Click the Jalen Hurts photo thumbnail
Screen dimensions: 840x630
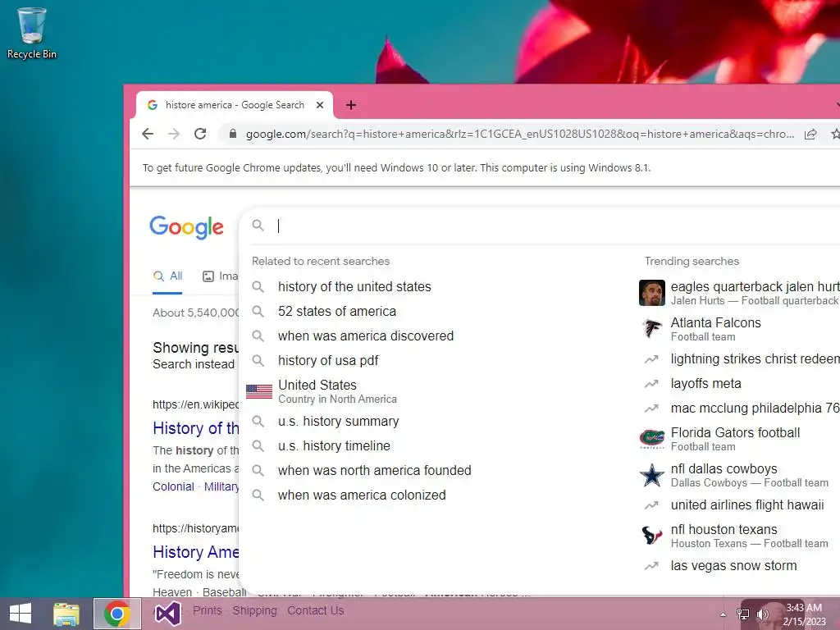click(652, 293)
